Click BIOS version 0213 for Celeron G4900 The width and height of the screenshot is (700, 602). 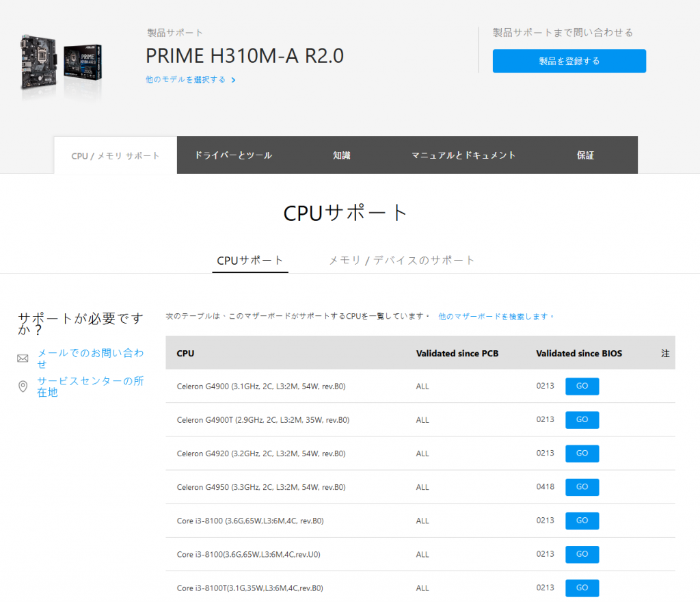click(545, 385)
